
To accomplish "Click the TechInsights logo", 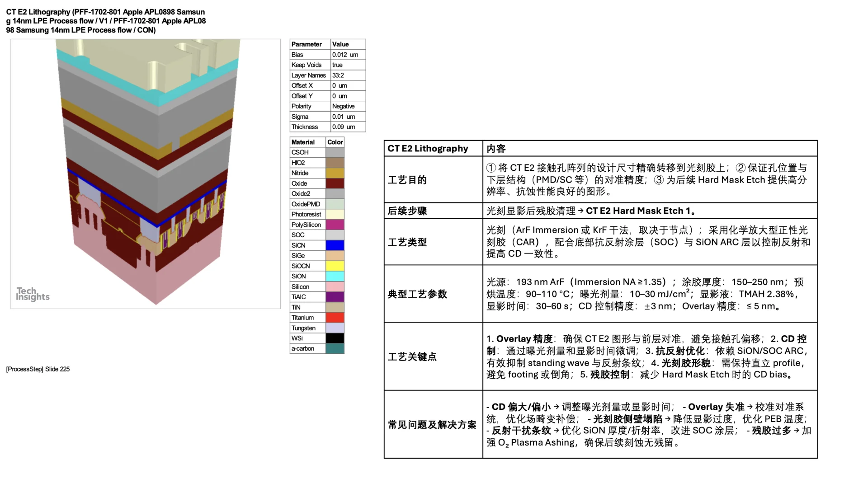I will click(32, 294).
